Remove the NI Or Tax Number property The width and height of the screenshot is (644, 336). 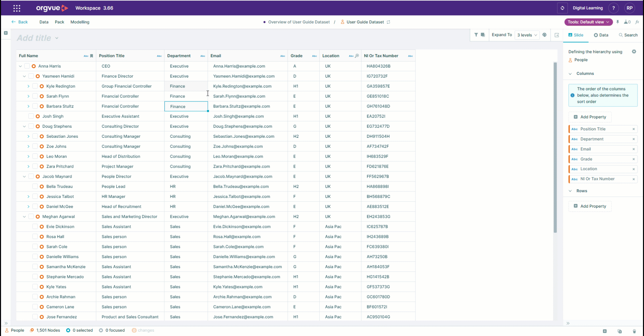pos(634,179)
